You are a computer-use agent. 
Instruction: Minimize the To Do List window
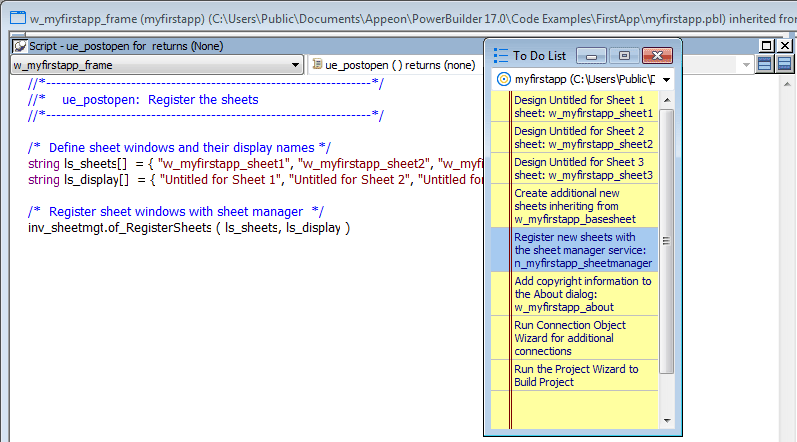591,56
